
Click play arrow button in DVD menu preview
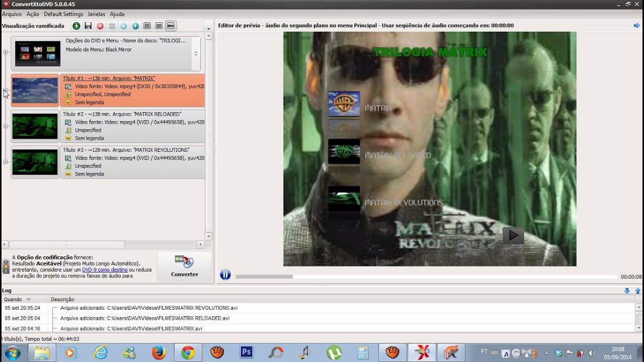(513, 235)
